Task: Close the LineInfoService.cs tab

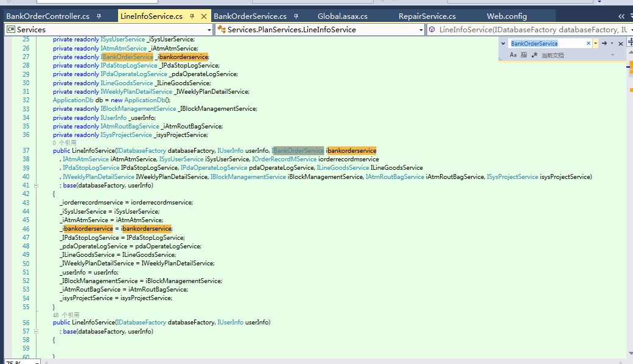Action: click(203, 16)
